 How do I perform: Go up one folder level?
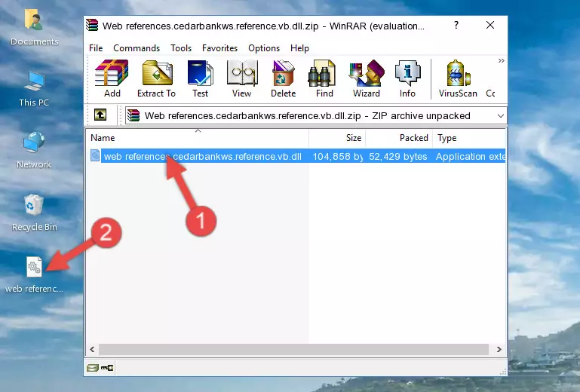100,115
